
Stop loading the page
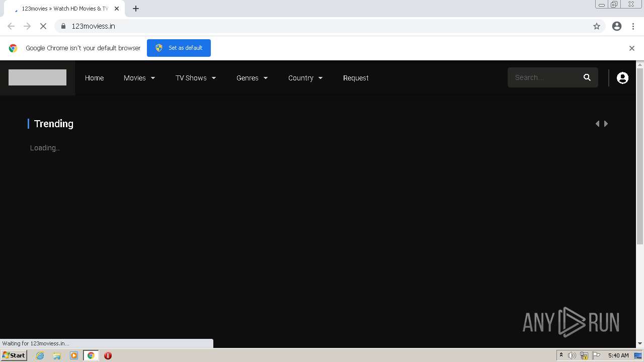pyautogui.click(x=43, y=26)
